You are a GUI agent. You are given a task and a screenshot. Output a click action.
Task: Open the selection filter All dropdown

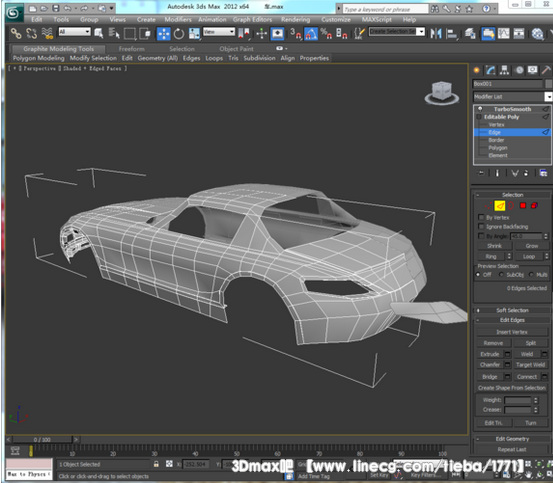pos(74,32)
